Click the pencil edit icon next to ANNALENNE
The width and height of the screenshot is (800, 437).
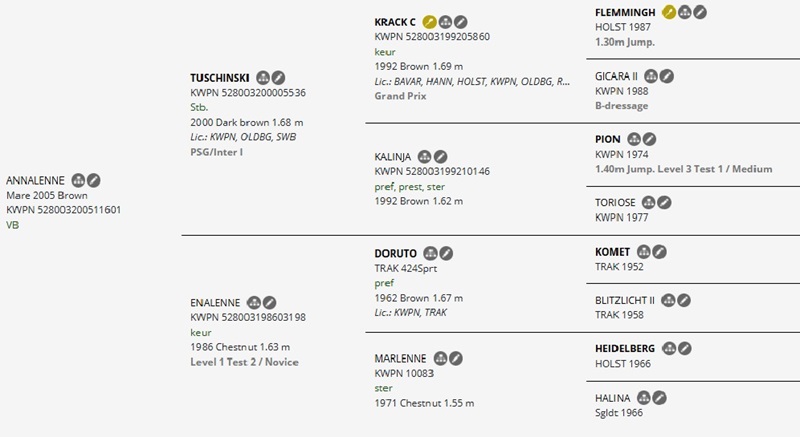(x=94, y=180)
